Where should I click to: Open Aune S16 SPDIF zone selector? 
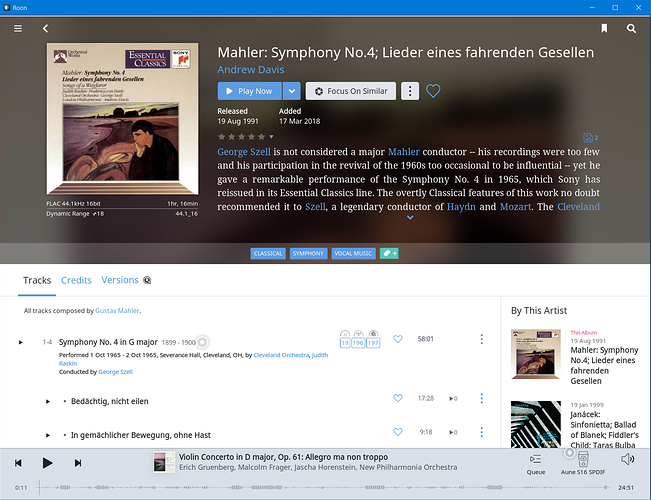(583, 463)
